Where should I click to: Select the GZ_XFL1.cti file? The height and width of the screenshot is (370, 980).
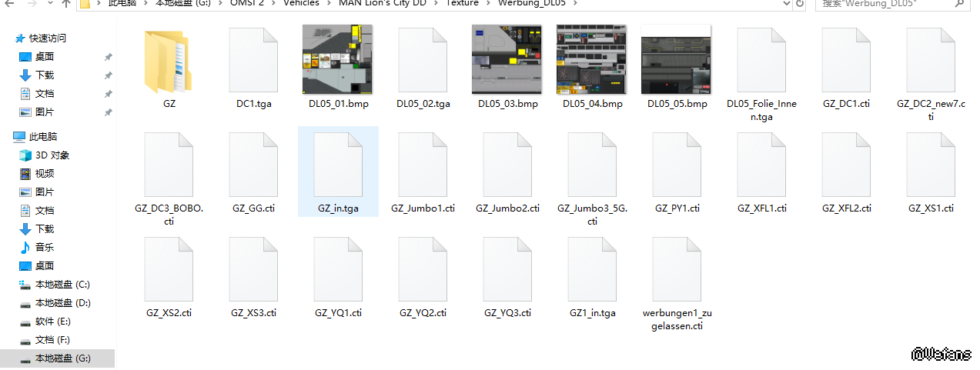click(761, 174)
